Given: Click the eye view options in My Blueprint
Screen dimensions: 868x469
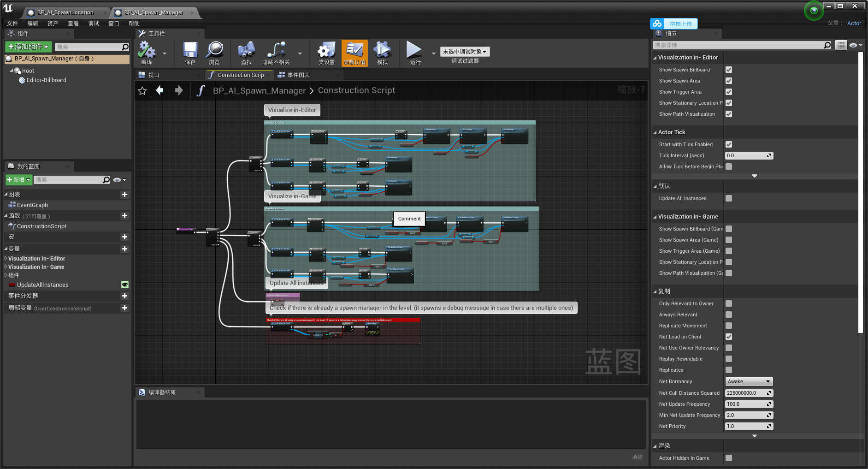Looking at the screenshot, I should pos(119,180).
